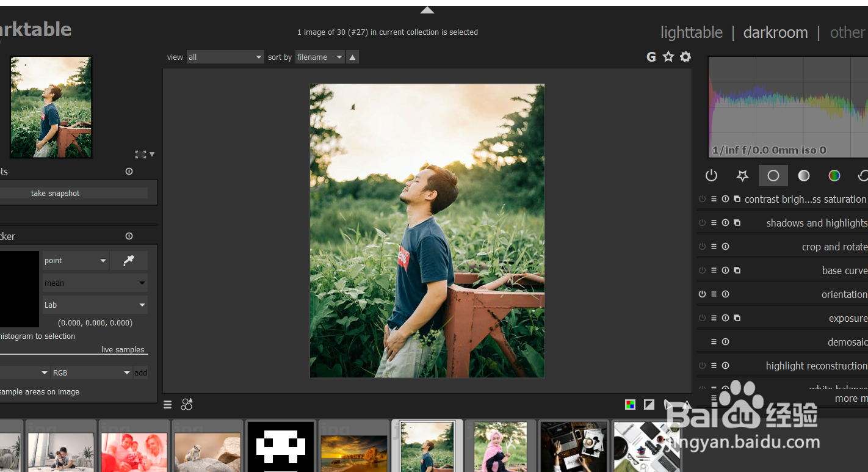
Task: Reset the crop and rotate module parameters
Action: coord(725,247)
